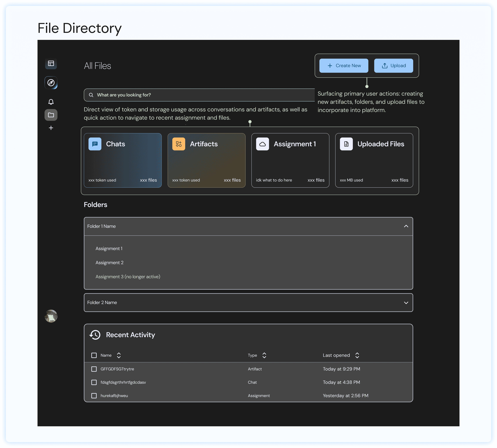
Task: Open Assignment 2 in Folder 1
Action: 109,263
